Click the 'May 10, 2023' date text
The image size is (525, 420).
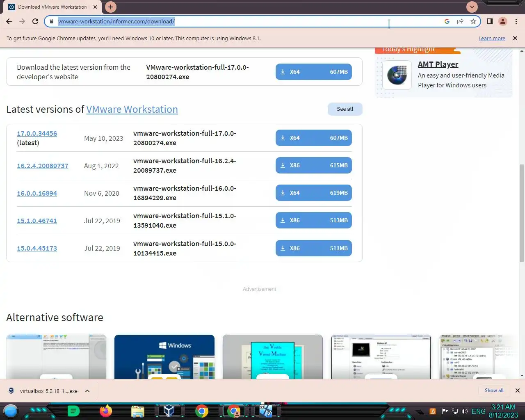pyautogui.click(x=104, y=138)
